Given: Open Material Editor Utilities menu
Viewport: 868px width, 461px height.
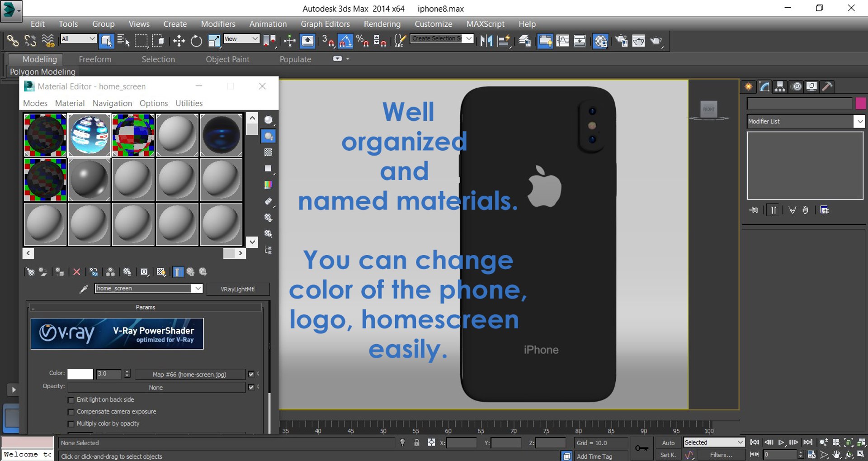Looking at the screenshot, I should pos(189,103).
